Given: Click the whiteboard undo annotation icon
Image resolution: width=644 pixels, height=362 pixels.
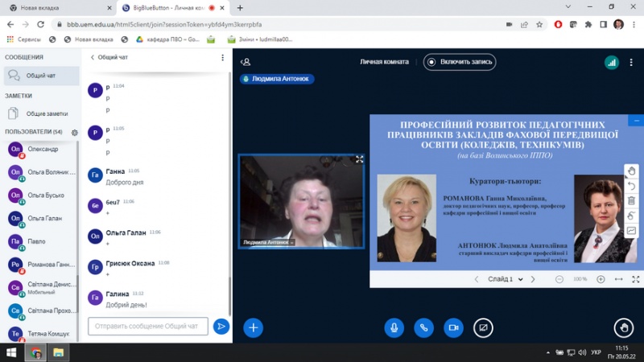Looking at the screenshot, I should (632, 186).
